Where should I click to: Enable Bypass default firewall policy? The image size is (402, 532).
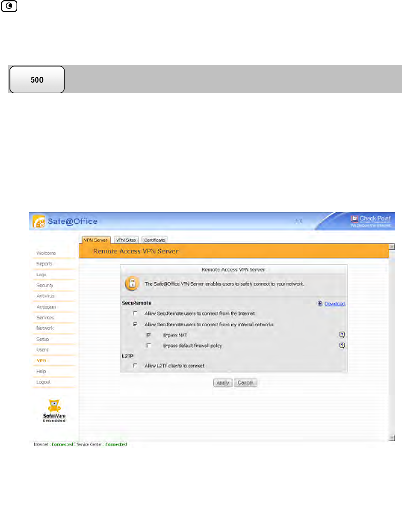point(148,346)
